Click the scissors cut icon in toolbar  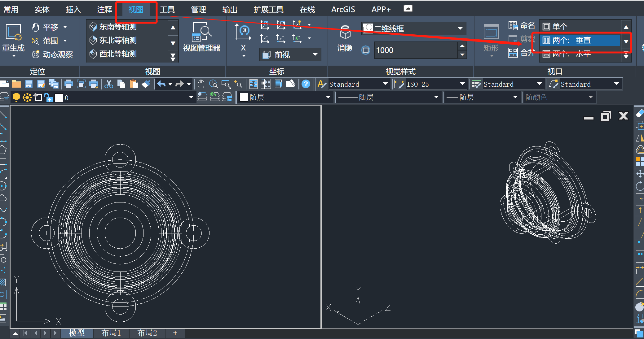coord(109,84)
